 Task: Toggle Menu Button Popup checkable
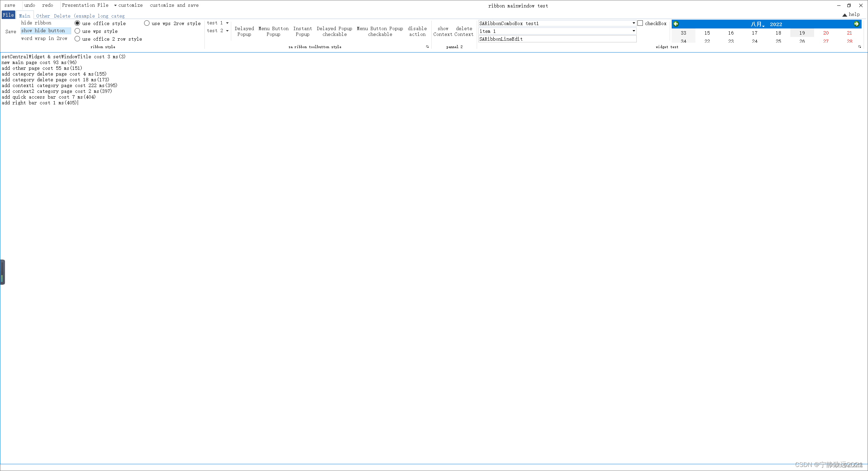point(380,32)
